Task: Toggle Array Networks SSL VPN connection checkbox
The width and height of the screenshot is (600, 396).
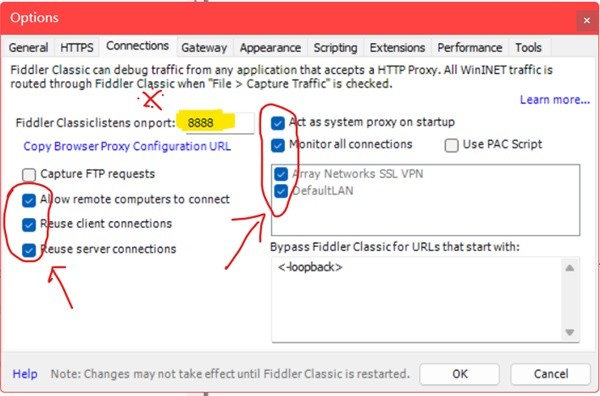Action: click(281, 174)
